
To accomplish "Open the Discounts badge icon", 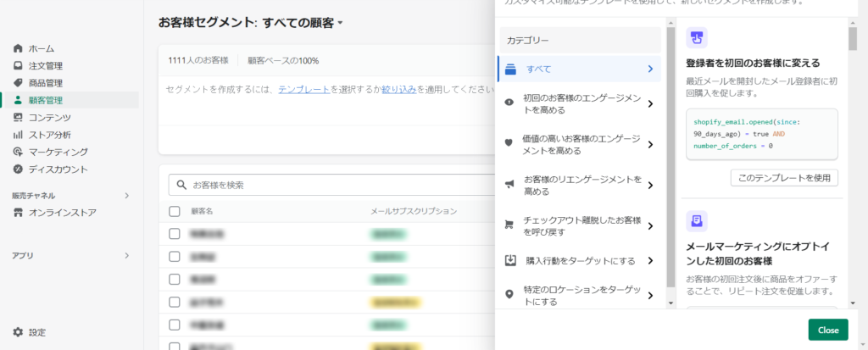I will [x=18, y=169].
